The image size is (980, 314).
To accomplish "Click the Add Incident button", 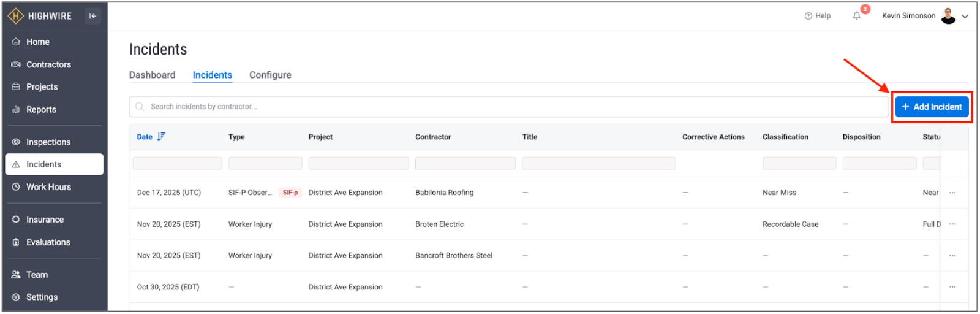I will (932, 107).
